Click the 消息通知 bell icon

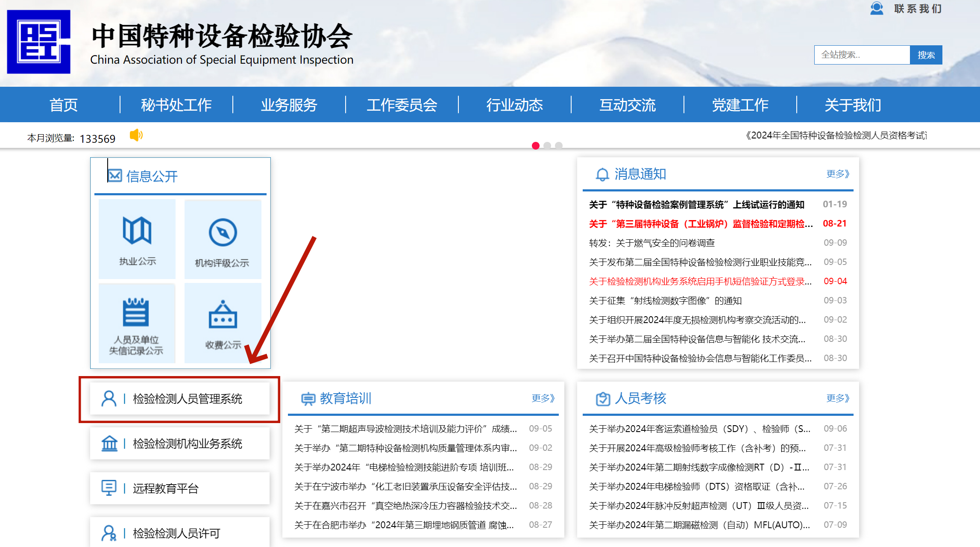click(x=602, y=174)
